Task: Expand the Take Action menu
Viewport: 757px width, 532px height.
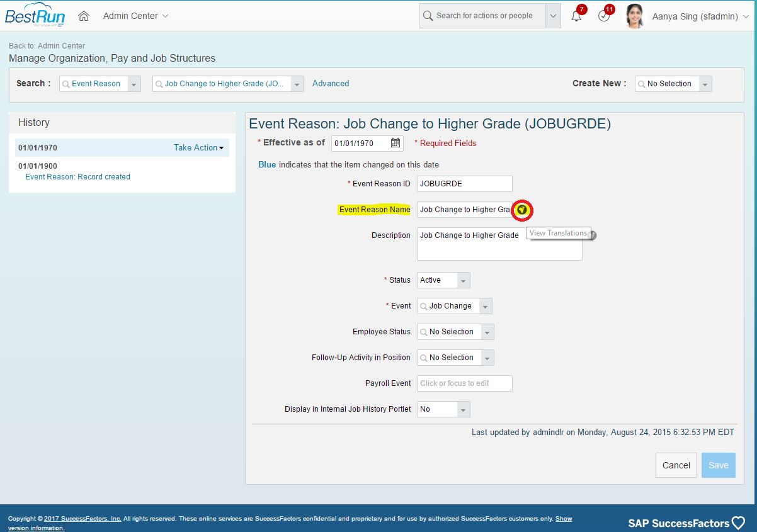Action: point(199,147)
